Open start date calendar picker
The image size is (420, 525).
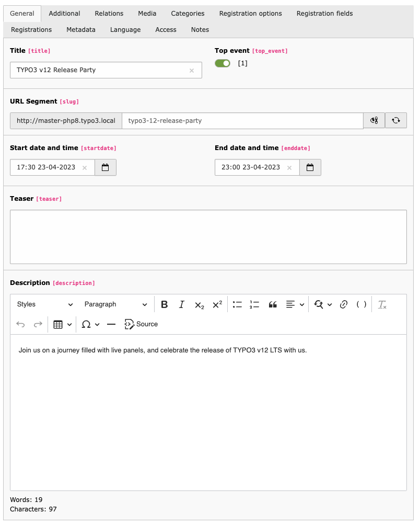(106, 167)
